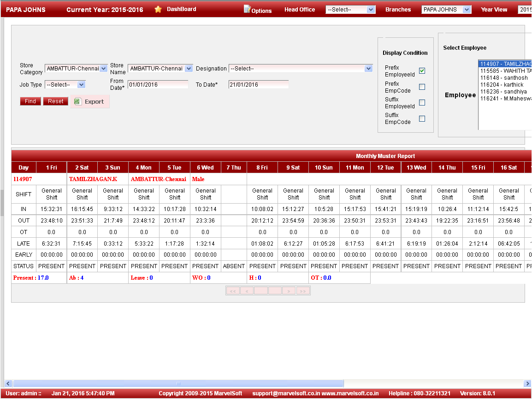Viewport: 532px width, 399px height.
Task: Uncheck the Prefix EmployeeId checkbox
Action: pyautogui.click(x=422, y=71)
